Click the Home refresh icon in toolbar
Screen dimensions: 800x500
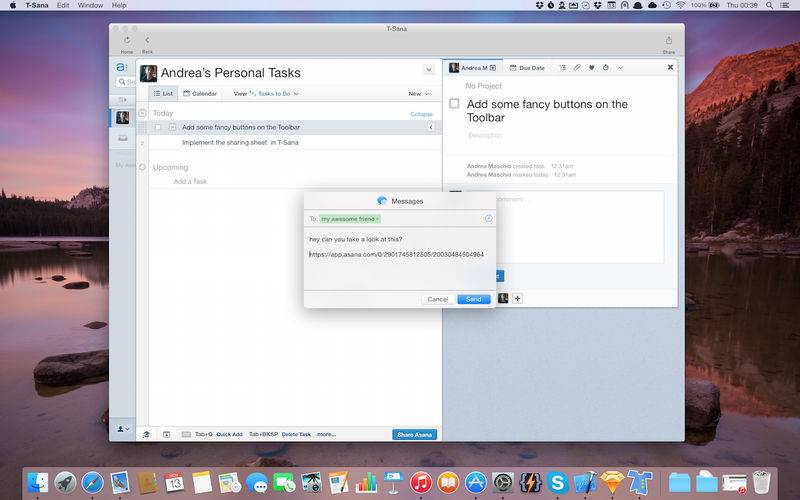(127, 40)
